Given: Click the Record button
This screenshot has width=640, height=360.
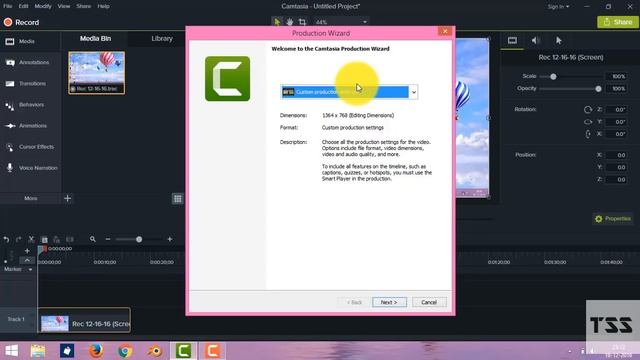Looking at the screenshot, I should 22,22.
